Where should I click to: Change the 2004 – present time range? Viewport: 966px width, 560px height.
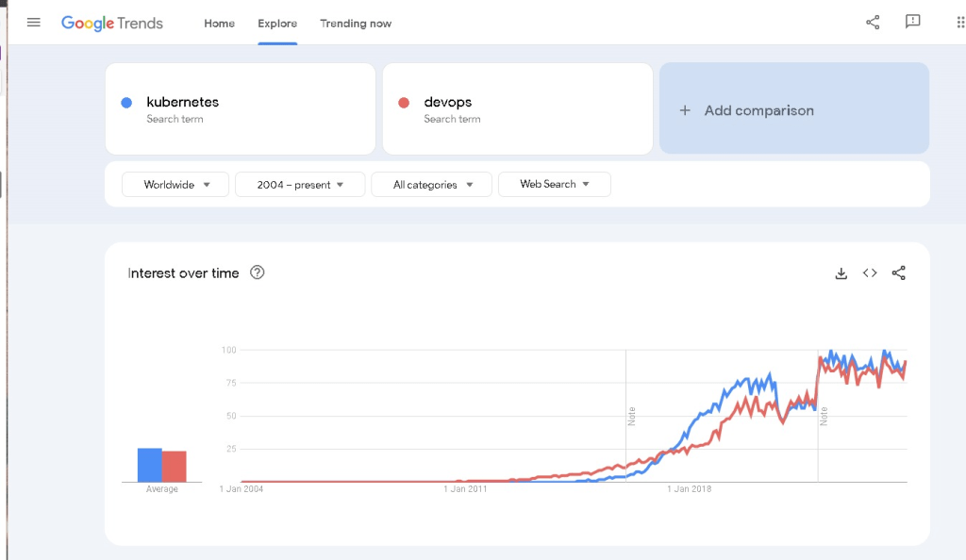300,185
